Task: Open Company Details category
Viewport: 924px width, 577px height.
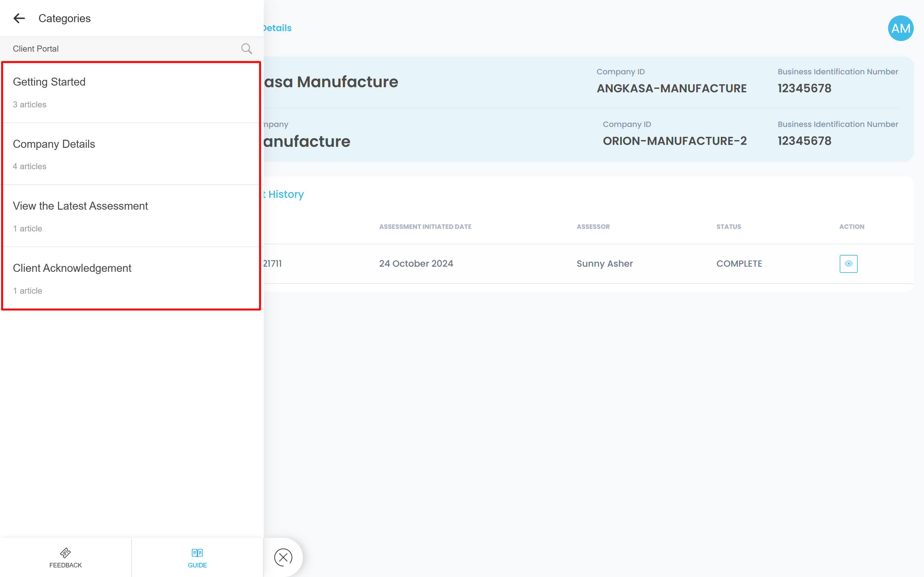Action: click(54, 144)
